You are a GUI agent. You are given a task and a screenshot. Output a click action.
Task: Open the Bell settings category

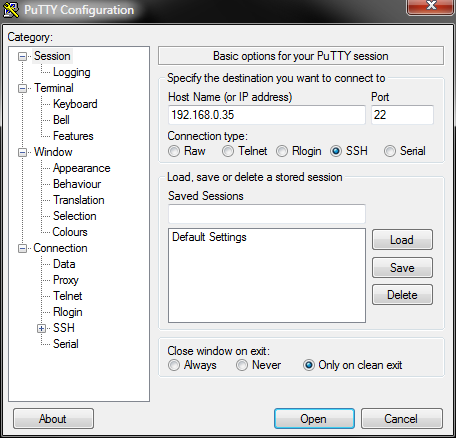pos(61,120)
